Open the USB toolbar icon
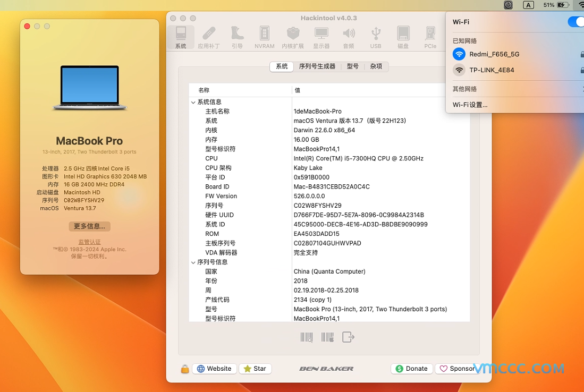Image resolution: width=584 pixels, height=392 pixels. click(x=376, y=37)
